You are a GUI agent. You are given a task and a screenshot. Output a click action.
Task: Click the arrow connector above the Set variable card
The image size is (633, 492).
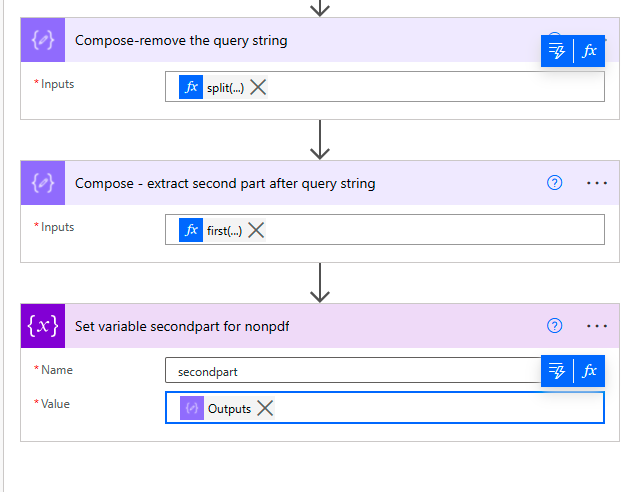point(320,283)
